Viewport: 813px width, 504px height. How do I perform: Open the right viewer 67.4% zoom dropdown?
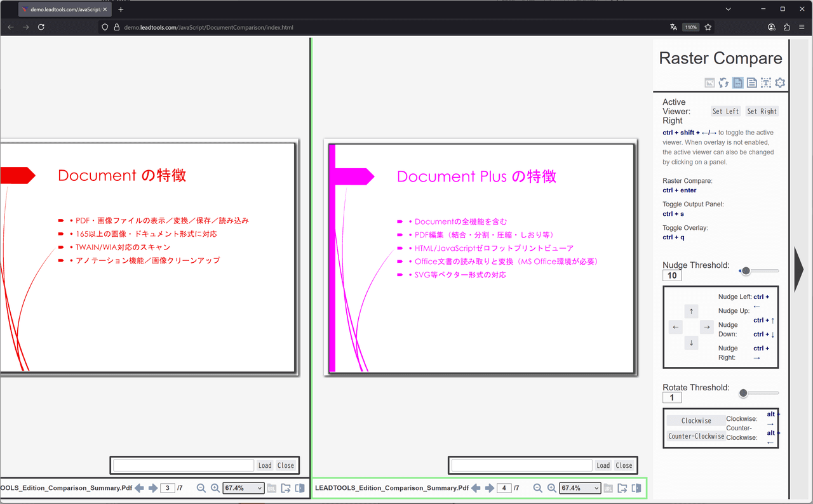[x=580, y=488]
